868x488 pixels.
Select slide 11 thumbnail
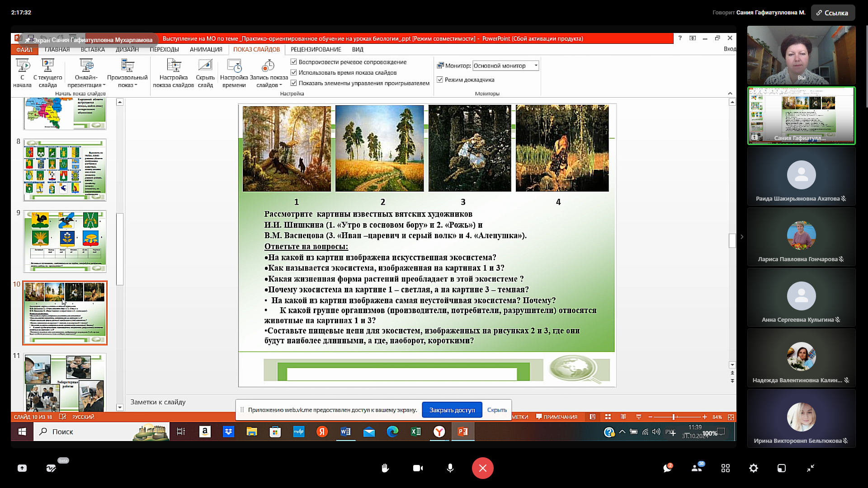[65, 383]
